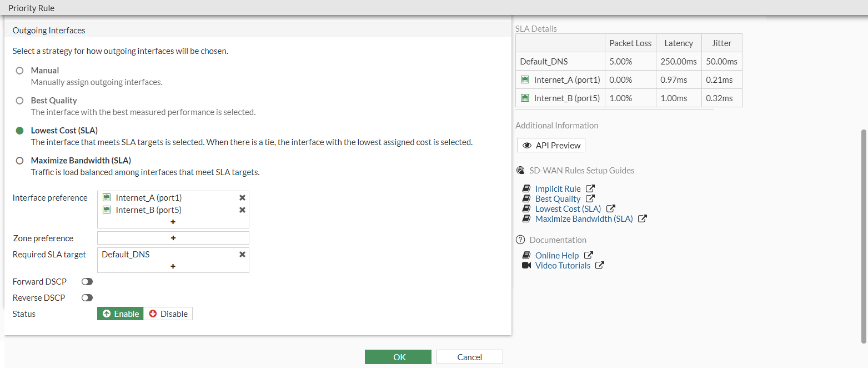The width and height of the screenshot is (868, 368).
Task: Click the Jitter column header
Action: point(721,43)
